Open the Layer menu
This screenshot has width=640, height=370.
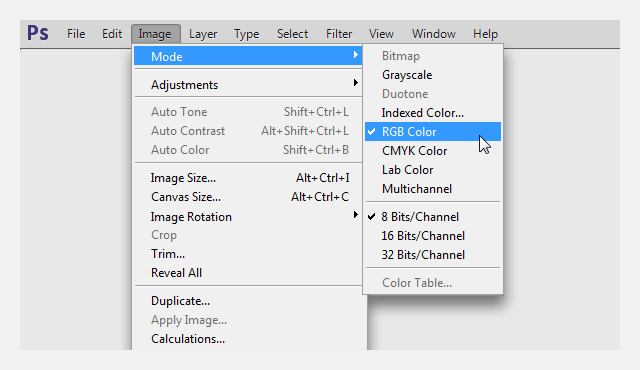[x=203, y=34]
